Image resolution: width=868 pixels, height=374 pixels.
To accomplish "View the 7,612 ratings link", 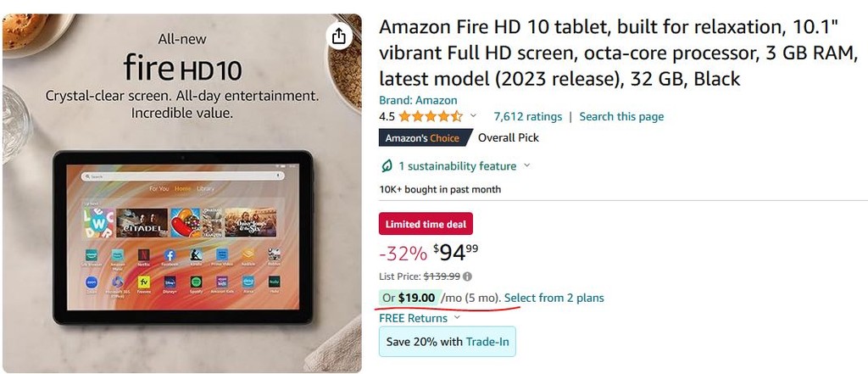I will point(527,116).
